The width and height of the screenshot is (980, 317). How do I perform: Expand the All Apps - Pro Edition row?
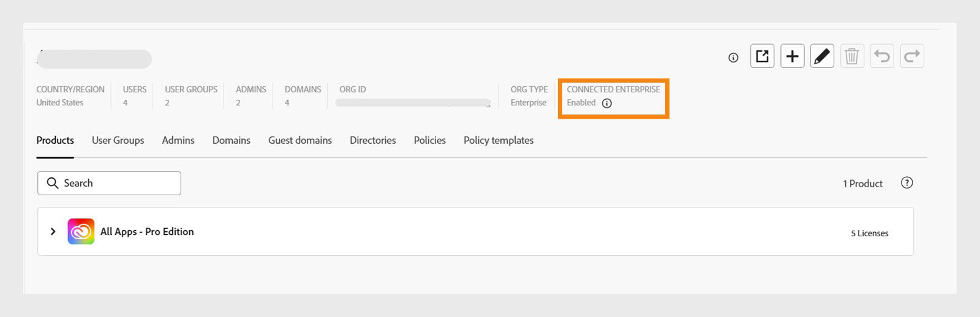(53, 231)
